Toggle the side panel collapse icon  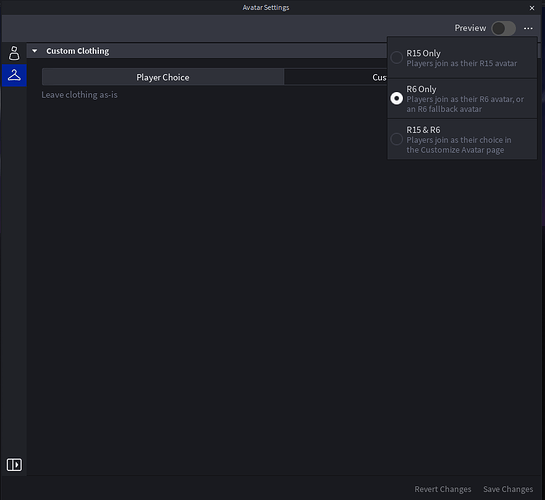point(14,465)
